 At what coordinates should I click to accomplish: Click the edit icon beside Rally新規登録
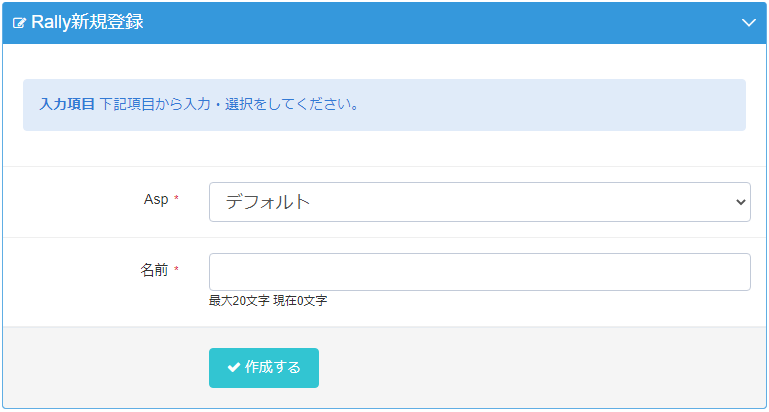(19, 23)
